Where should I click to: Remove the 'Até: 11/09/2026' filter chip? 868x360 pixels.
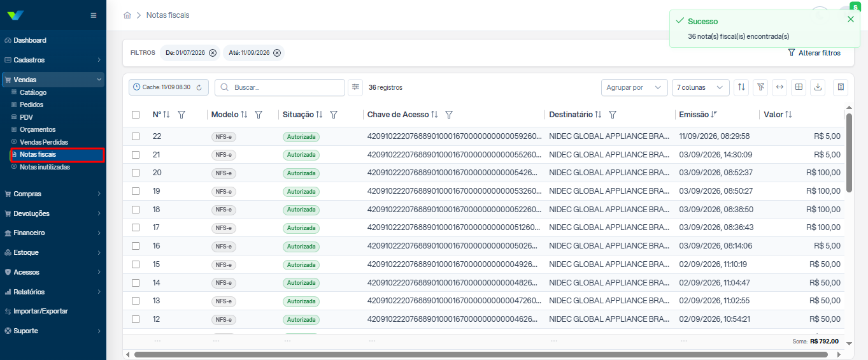(x=277, y=53)
